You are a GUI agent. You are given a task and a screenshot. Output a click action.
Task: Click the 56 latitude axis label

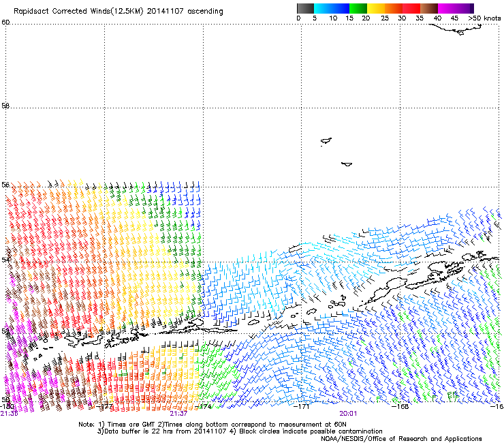pos(5,185)
